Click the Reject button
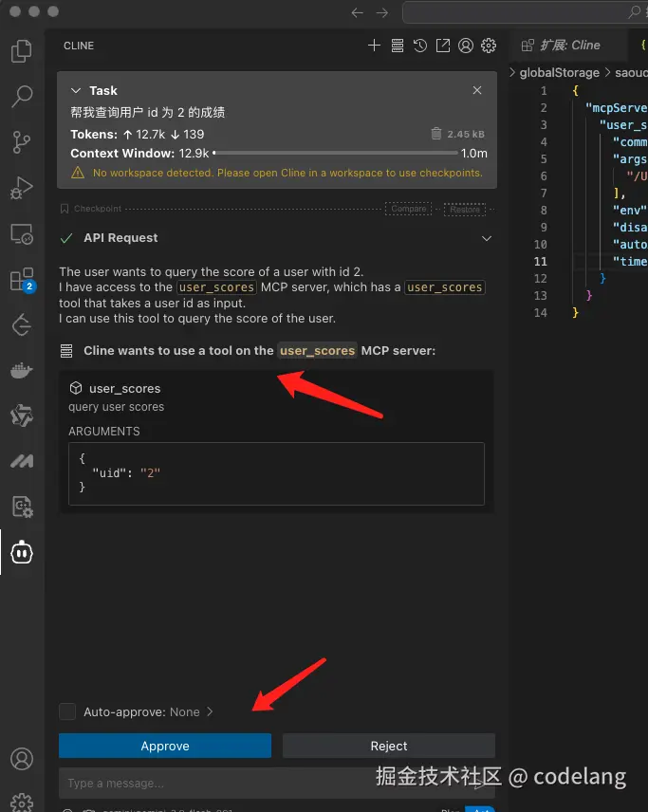This screenshot has height=812, width=648. coord(389,746)
